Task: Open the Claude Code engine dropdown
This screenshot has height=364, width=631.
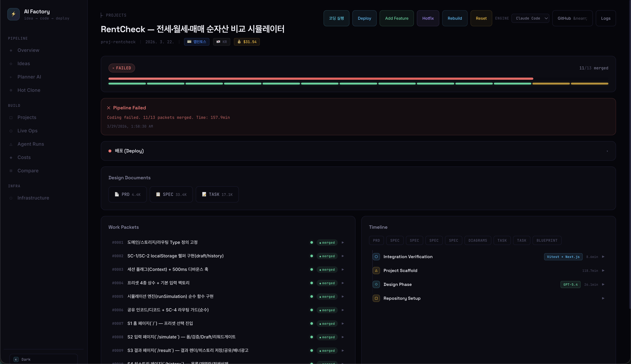Action: tap(530, 18)
